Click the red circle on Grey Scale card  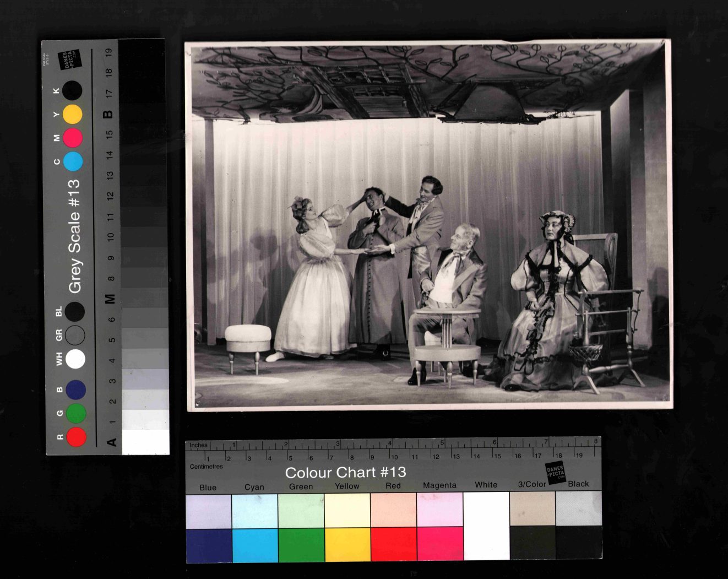tap(76, 437)
